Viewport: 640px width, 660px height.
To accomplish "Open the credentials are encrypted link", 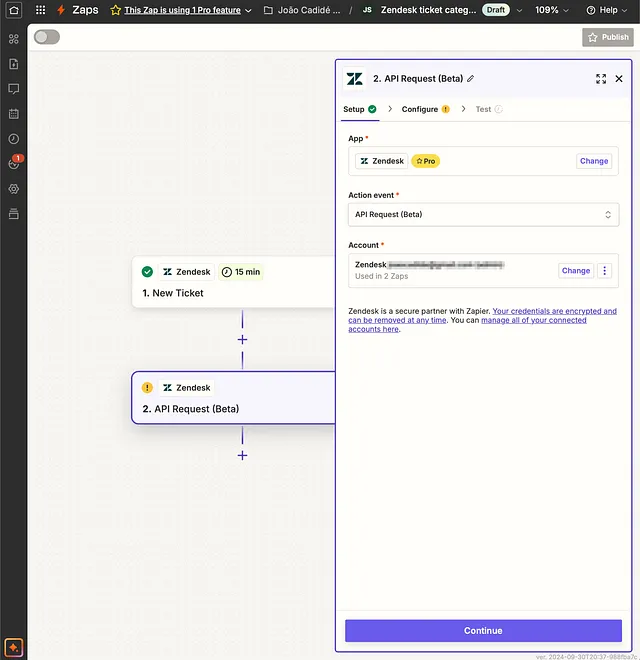I will click(x=483, y=315).
